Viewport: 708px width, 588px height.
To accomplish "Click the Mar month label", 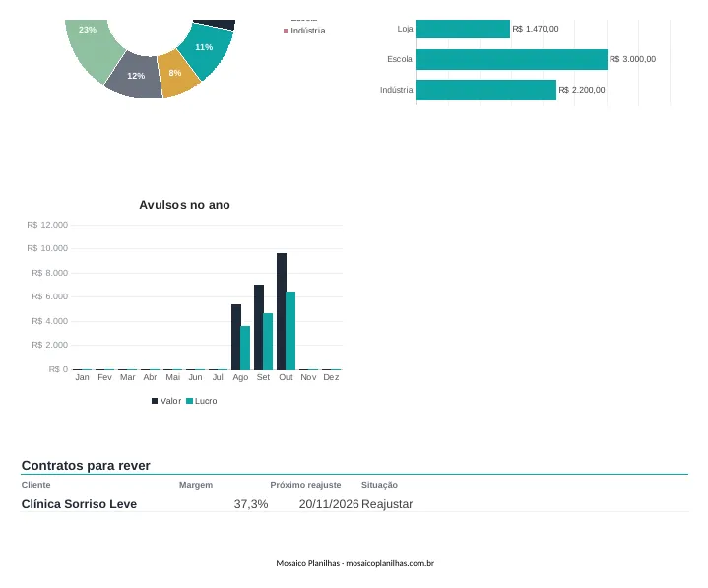I will [128, 377].
